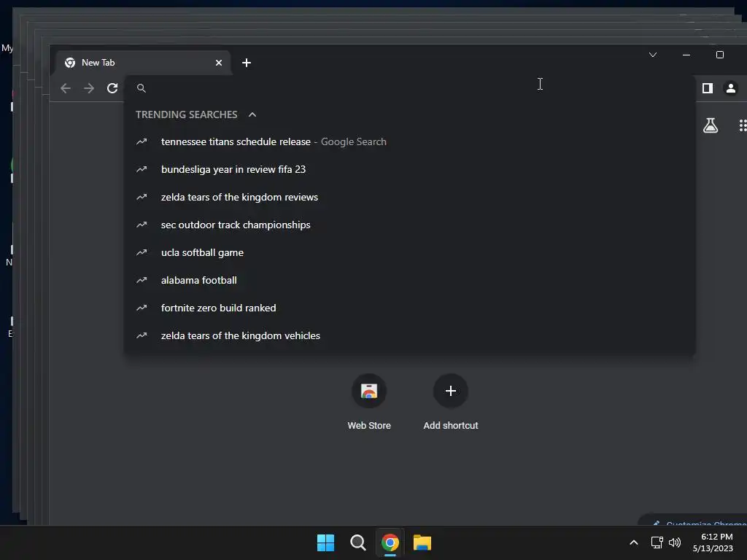The width and height of the screenshot is (747, 560).
Task: Toggle the Chrome side panel
Action: [x=708, y=88]
